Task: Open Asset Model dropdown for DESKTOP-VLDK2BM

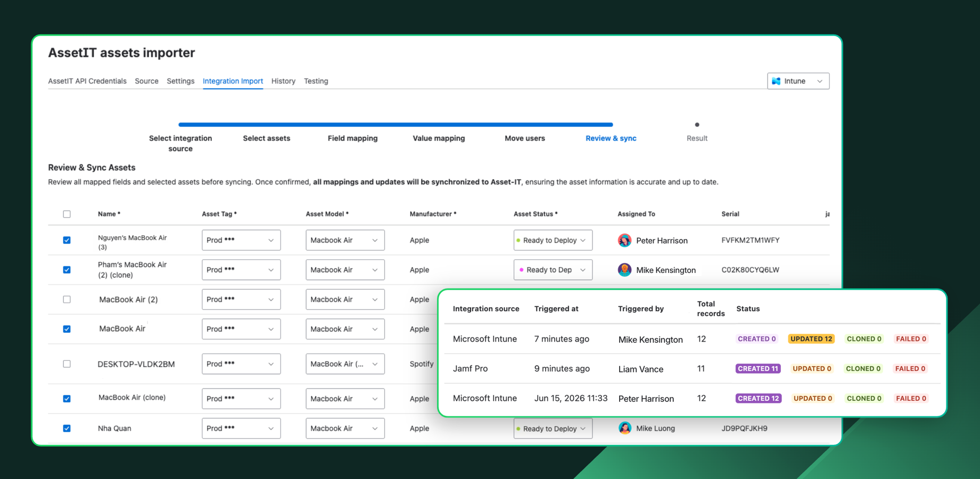Action: [x=345, y=364]
